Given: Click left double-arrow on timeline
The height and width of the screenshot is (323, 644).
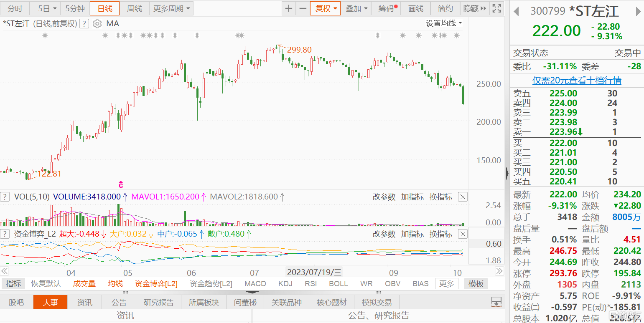Looking at the screenshot, I should pos(5,271).
